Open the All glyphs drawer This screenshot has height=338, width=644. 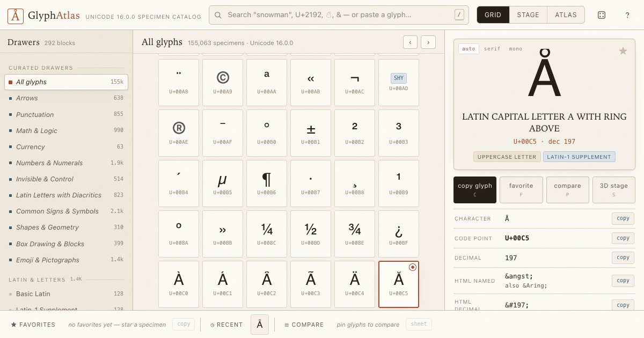click(67, 82)
